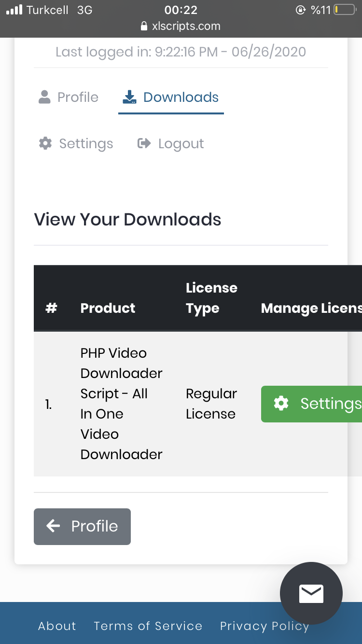Go back via gray Profile button

[x=82, y=526]
